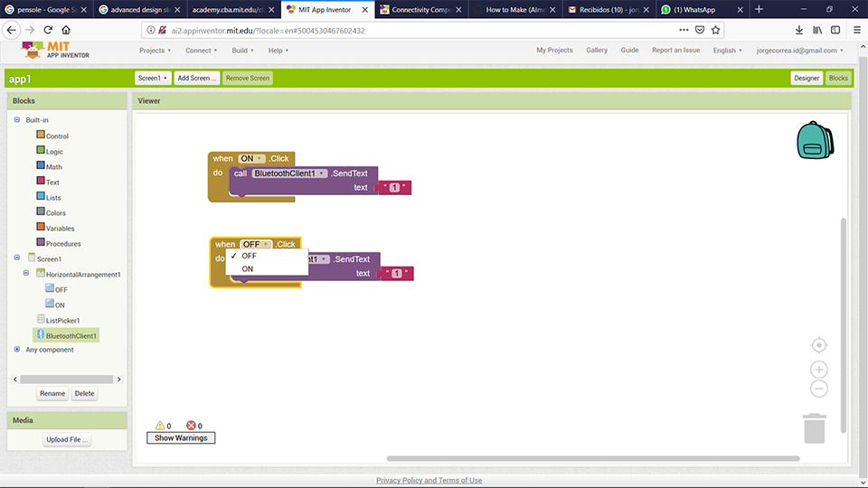Select the Variables blocks category
The height and width of the screenshot is (488, 868).
(x=55, y=228)
